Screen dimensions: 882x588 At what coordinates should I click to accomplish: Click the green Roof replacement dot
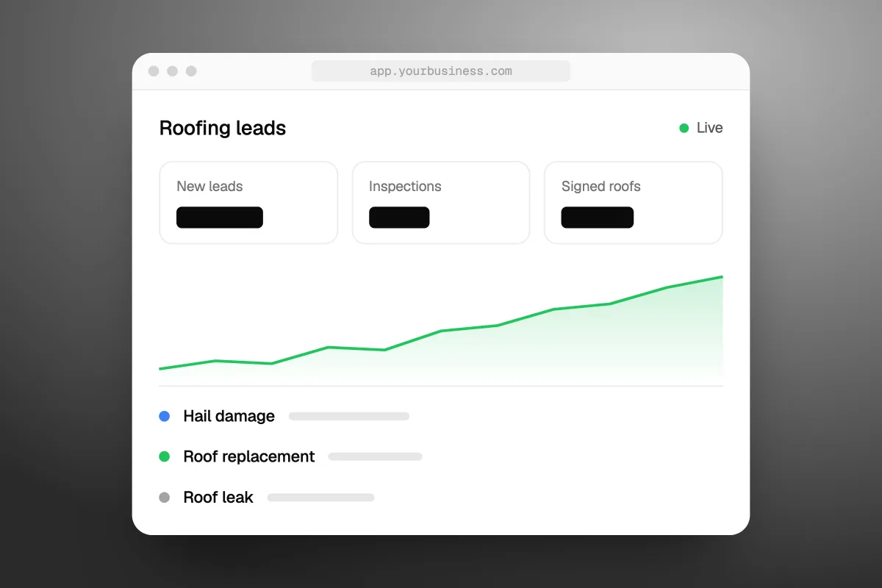tap(165, 456)
